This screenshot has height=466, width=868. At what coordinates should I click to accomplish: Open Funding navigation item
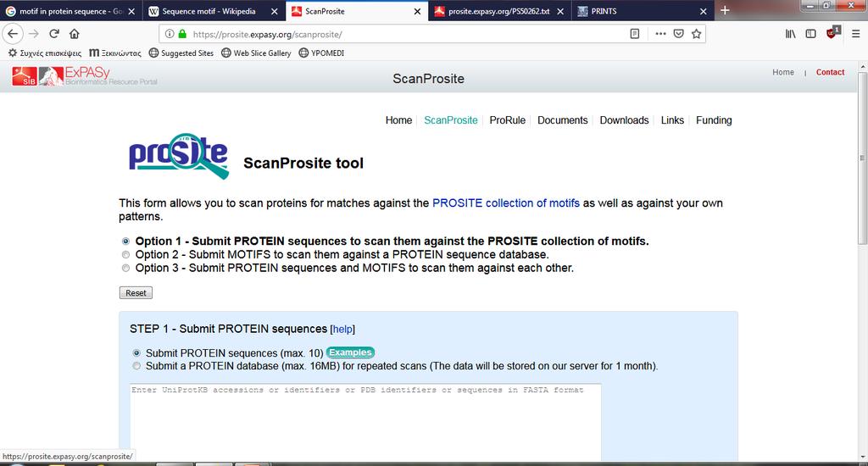pyautogui.click(x=714, y=120)
